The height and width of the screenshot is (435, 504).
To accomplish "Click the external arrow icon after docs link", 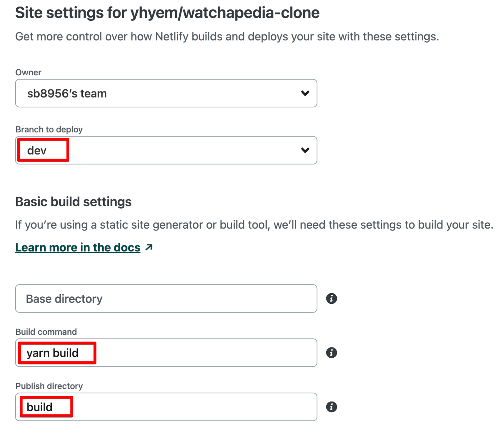I will pos(149,247).
